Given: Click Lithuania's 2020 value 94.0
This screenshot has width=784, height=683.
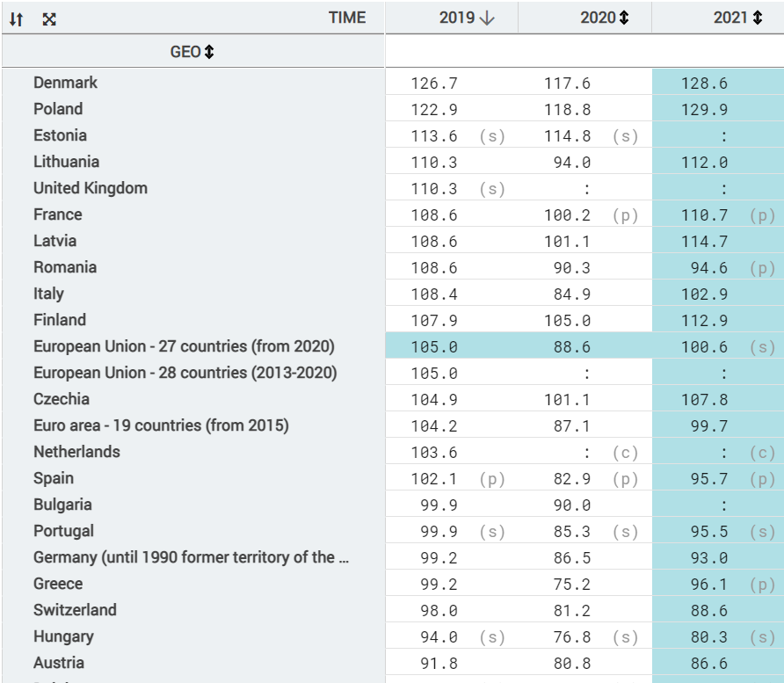Looking at the screenshot, I should click(571, 163).
